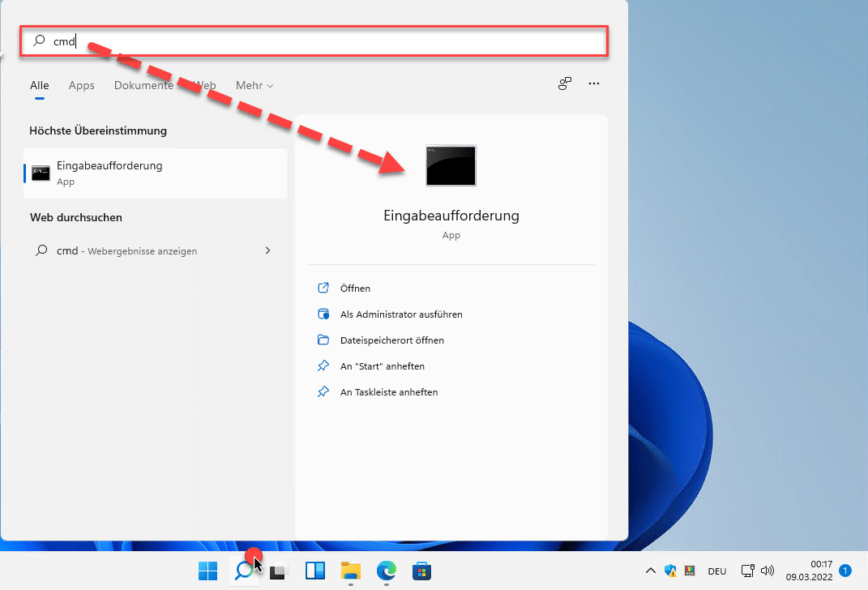The height and width of the screenshot is (590, 868).
Task: Click the pin icon for Start anheften
Action: tap(323, 366)
